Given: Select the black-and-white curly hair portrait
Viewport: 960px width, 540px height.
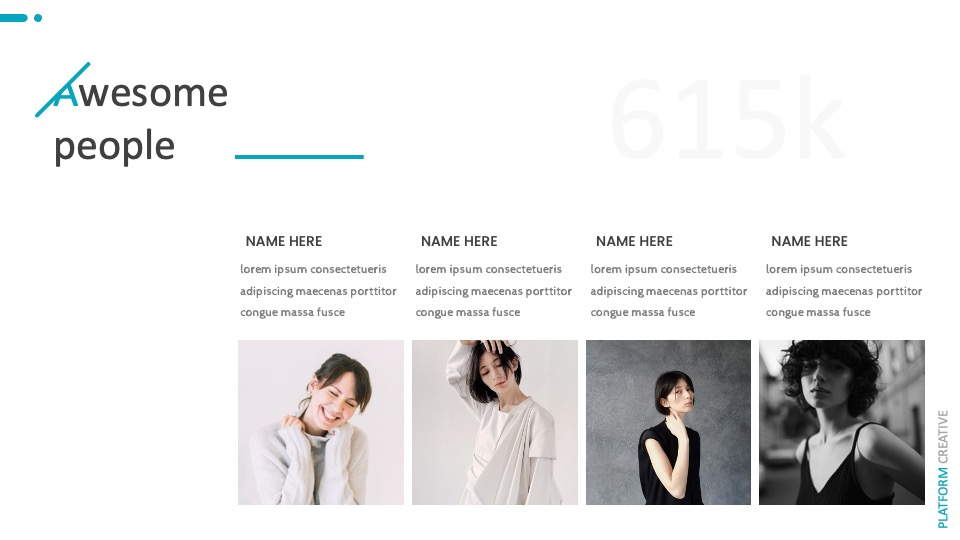Looking at the screenshot, I should click(842, 422).
